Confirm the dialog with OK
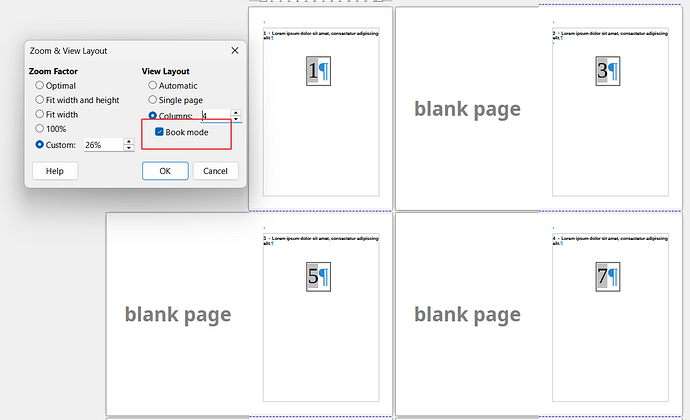690x420 pixels. (165, 171)
